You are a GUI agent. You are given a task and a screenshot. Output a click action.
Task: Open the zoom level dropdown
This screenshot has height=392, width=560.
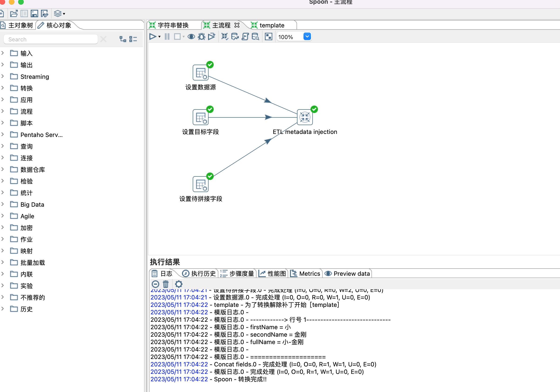coord(307,37)
